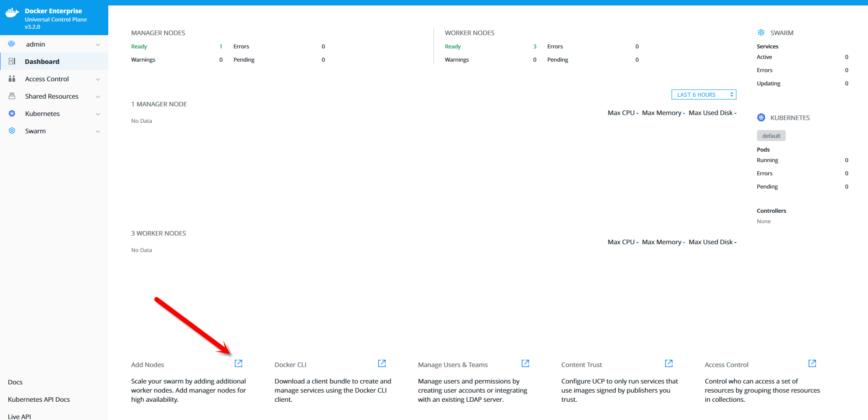
Task: Expand the Shared Resources sidebar chevron
Action: point(98,97)
